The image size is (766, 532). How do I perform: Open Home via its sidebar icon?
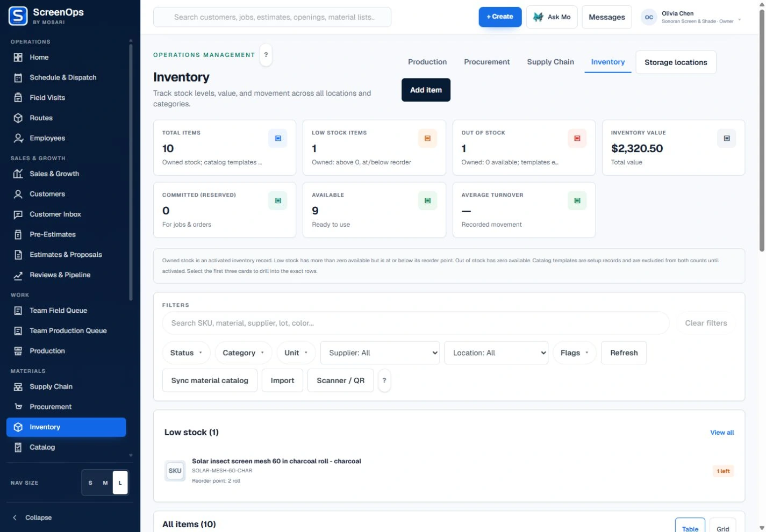point(18,57)
